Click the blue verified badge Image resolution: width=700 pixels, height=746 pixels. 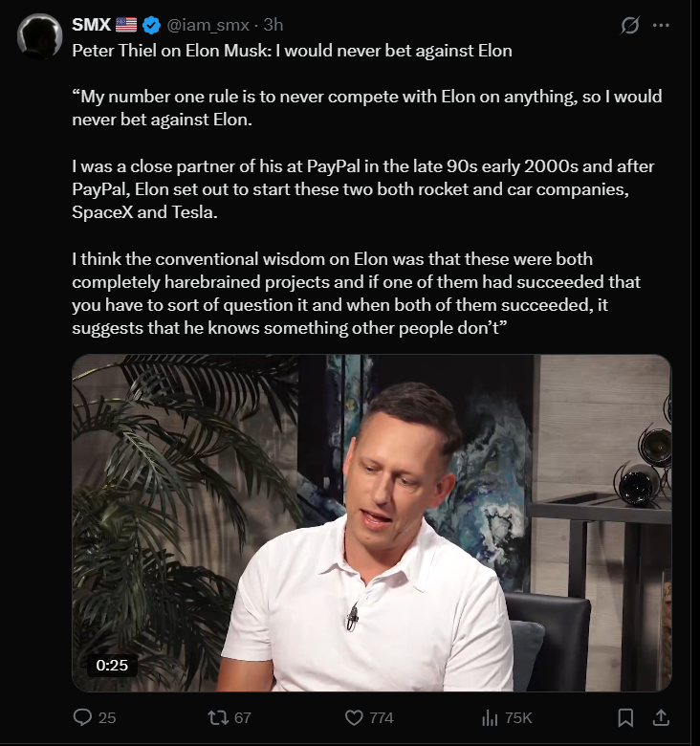pos(150,25)
